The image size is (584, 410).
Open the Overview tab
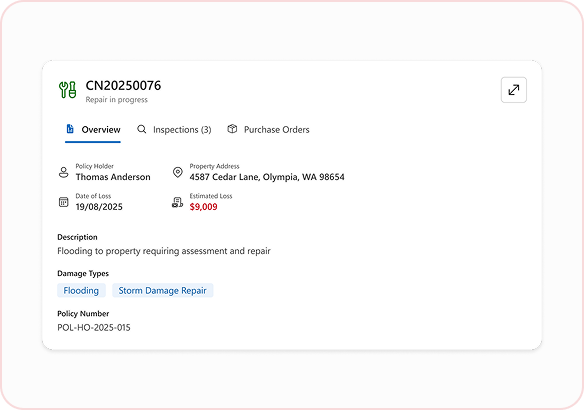pyautogui.click(x=93, y=130)
